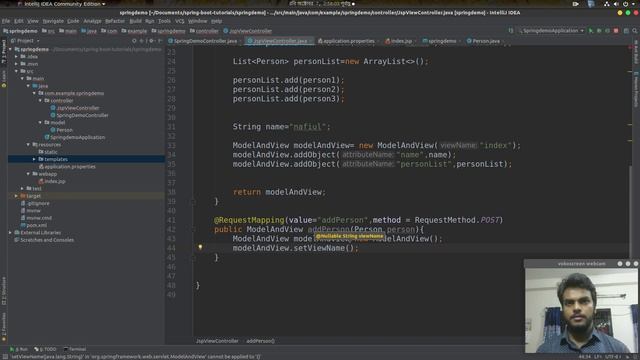Collapse the webapp folder
The image size is (640, 360).
(x=29, y=174)
